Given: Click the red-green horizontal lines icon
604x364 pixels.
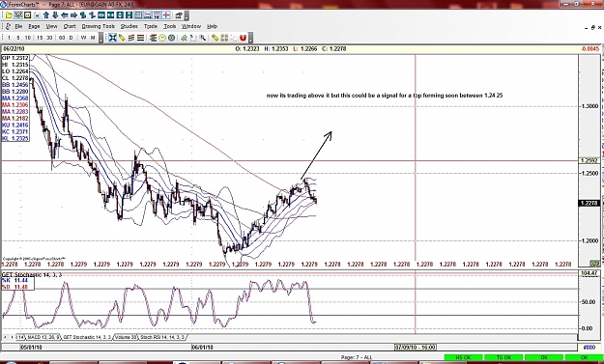Looking at the screenshot, I should (x=140, y=38).
